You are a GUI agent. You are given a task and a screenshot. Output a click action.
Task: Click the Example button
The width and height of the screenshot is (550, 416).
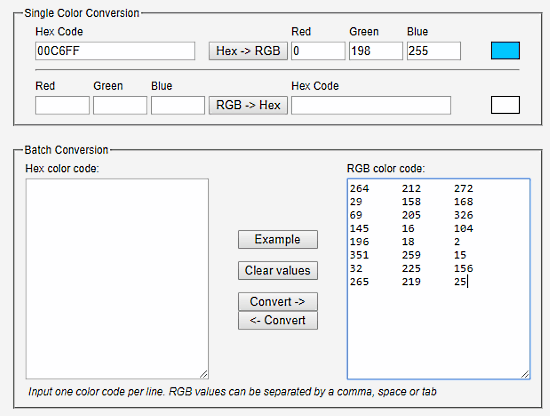[278, 240]
